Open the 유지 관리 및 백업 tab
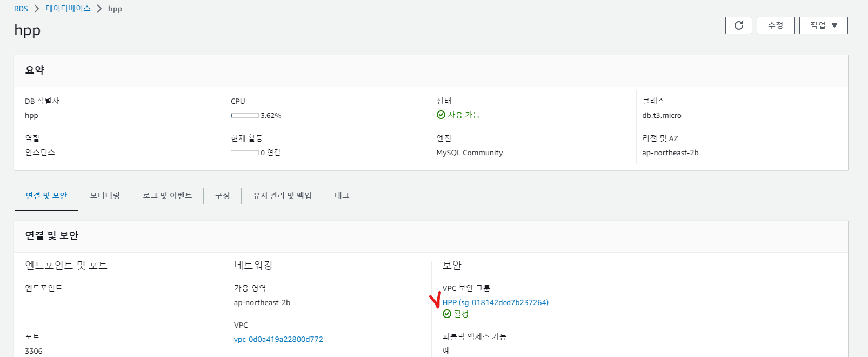The width and height of the screenshot is (868, 357). pos(282,195)
